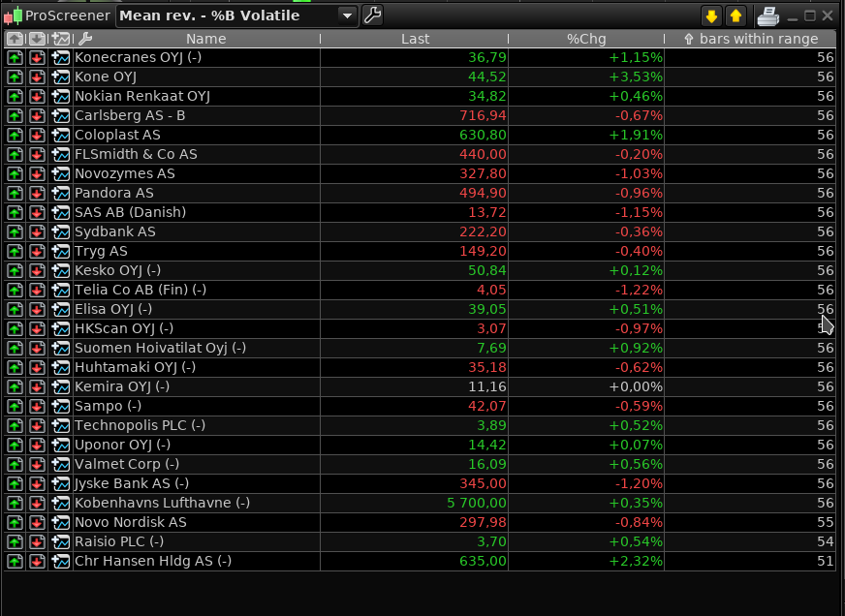This screenshot has height=616, width=845.
Task: Click Sydbank AS last price 222,20
Action: coord(483,232)
